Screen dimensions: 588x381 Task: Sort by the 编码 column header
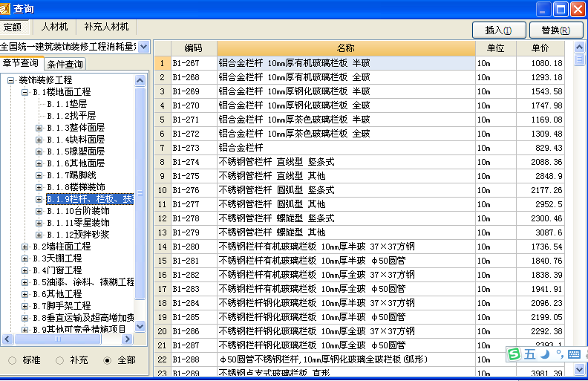click(194, 48)
